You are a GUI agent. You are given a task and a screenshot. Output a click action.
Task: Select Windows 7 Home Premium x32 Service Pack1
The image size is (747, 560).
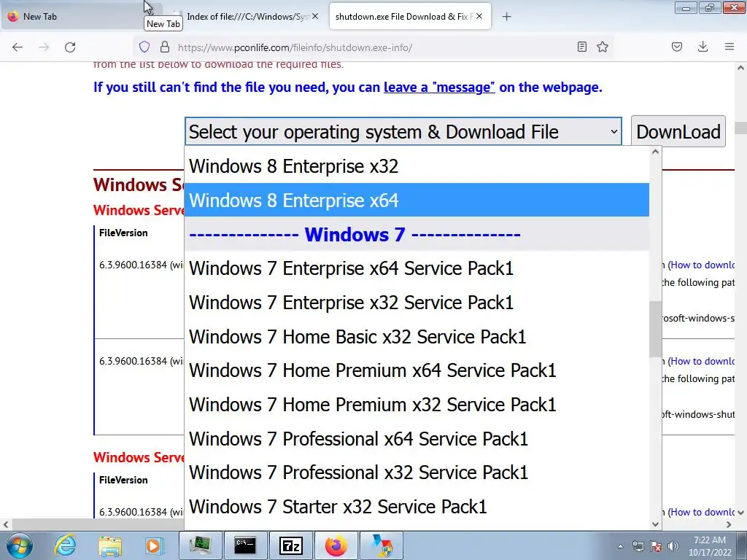point(417,405)
